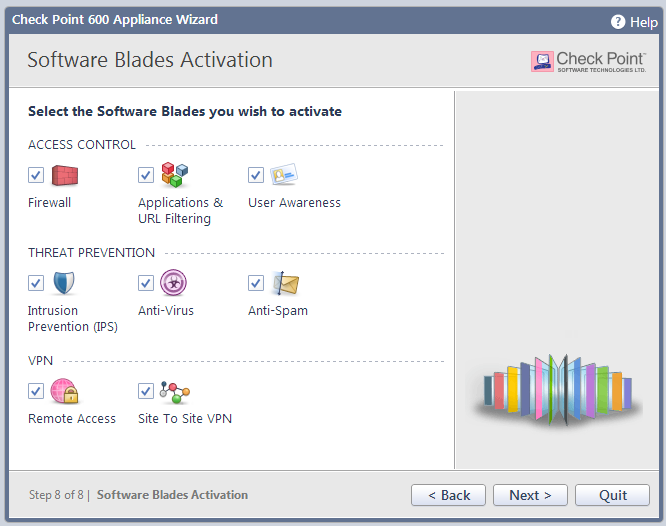
Task: Click the User Awareness ID card icon
Action: click(x=285, y=176)
